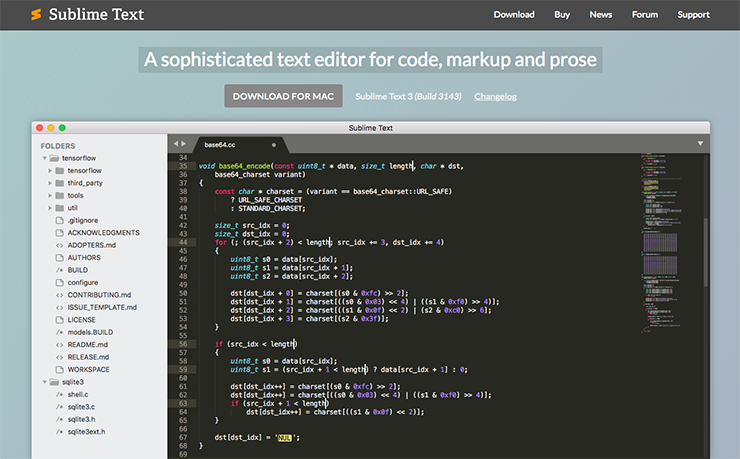
Task: Click the tools folder icon
Action: click(x=59, y=195)
